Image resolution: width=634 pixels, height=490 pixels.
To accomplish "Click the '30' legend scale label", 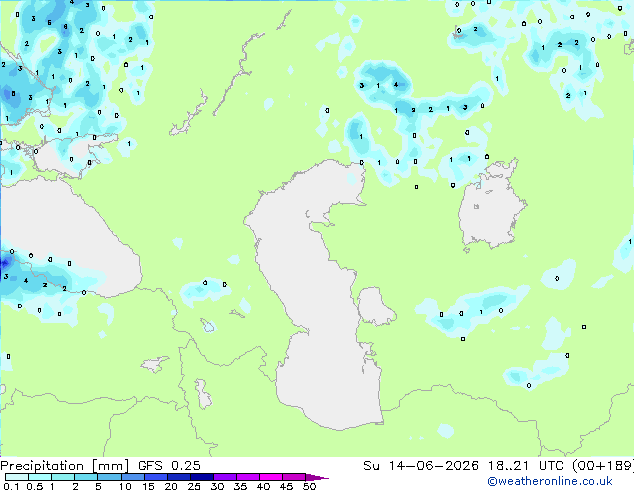I will point(217,486).
